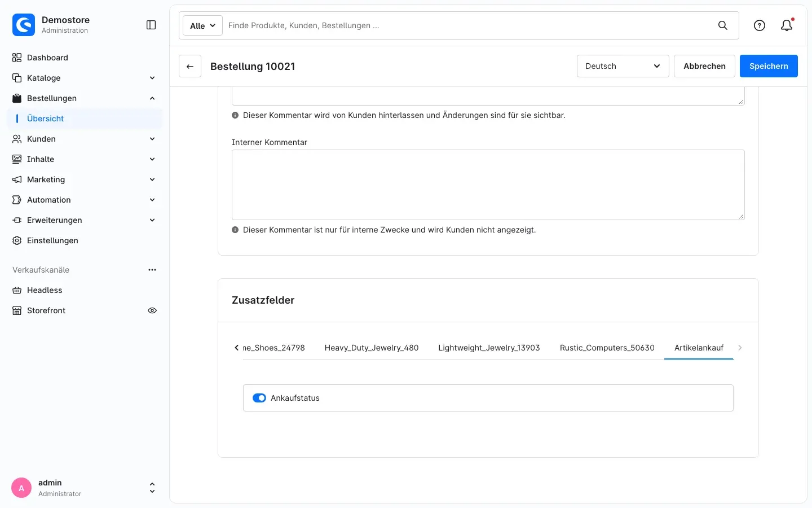Expand the Inhalte menu chevron

(152, 159)
